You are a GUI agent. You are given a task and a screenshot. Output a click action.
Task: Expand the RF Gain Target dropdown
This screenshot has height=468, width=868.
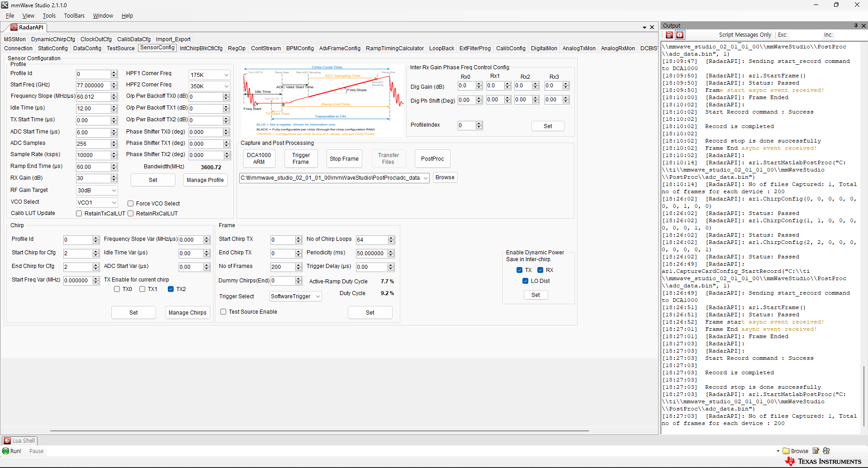[114, 191]
